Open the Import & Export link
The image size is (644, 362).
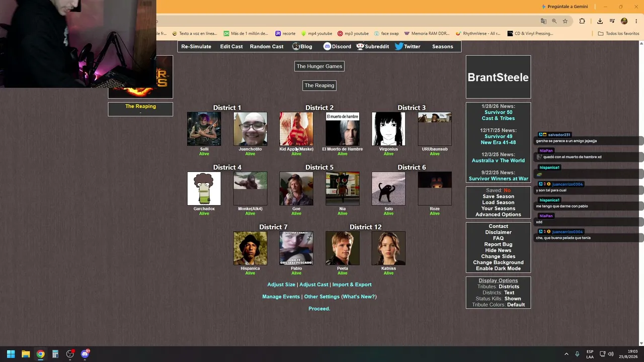(352, 285)
